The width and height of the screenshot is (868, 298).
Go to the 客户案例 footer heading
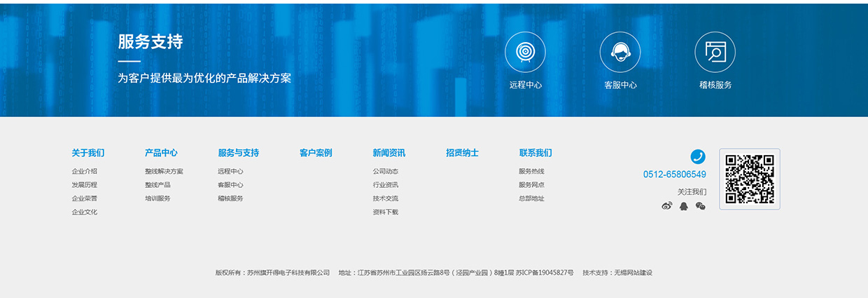[x=316, y=153]
